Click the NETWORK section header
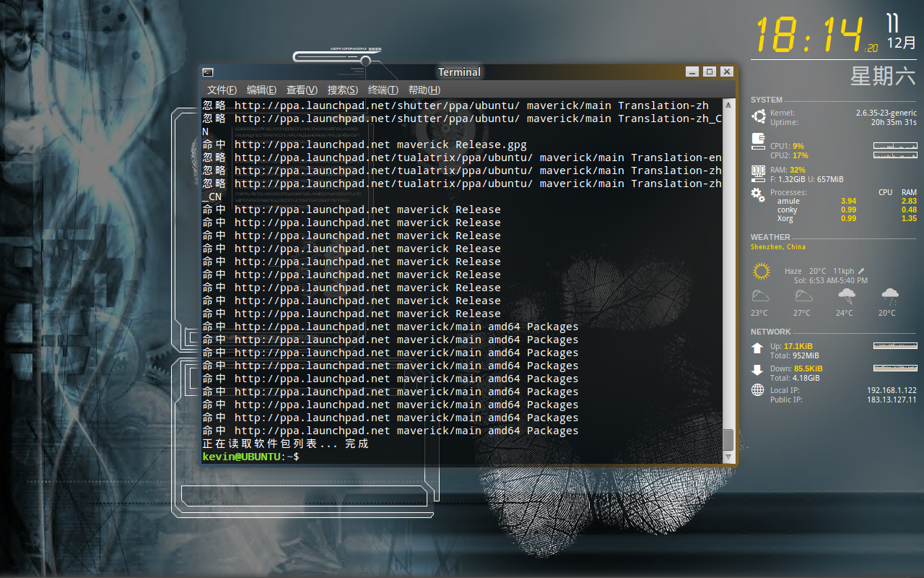This screenshot has height=578, width=924. 771,332
